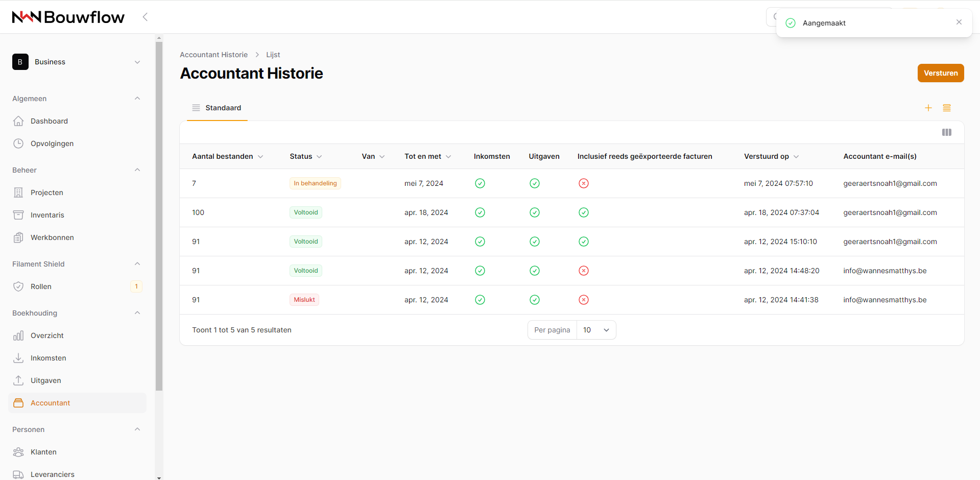This screenshot has height=480, width=980.
Task: Open the orange list view icon
Action: 947,108
